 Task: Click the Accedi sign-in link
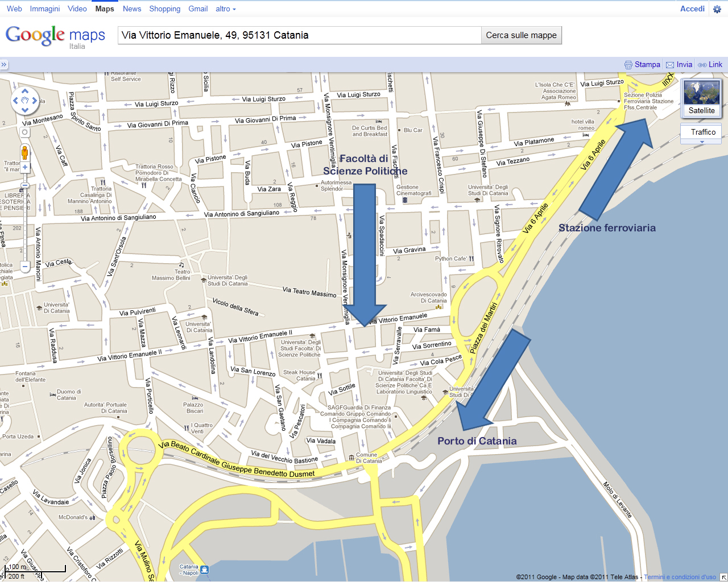tap(692, 9)
